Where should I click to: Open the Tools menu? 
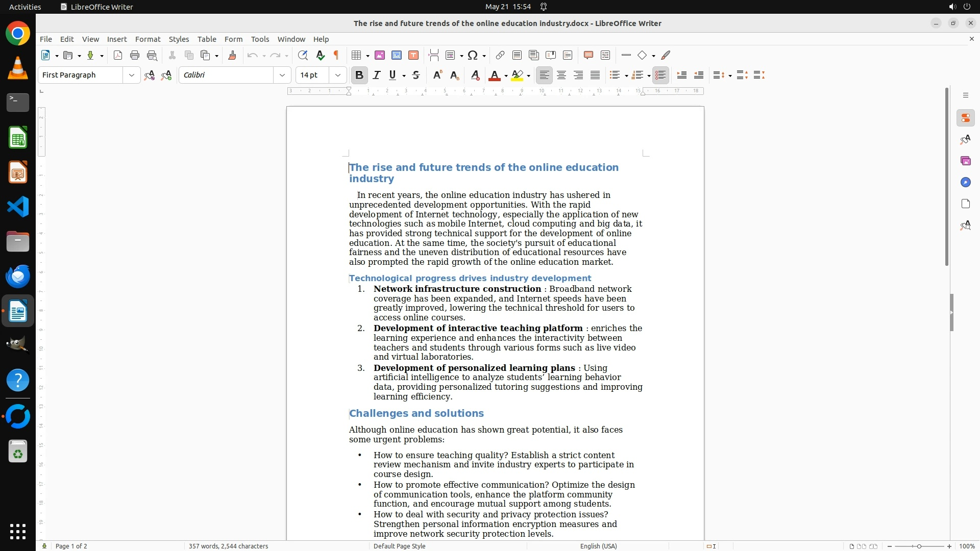260,39
